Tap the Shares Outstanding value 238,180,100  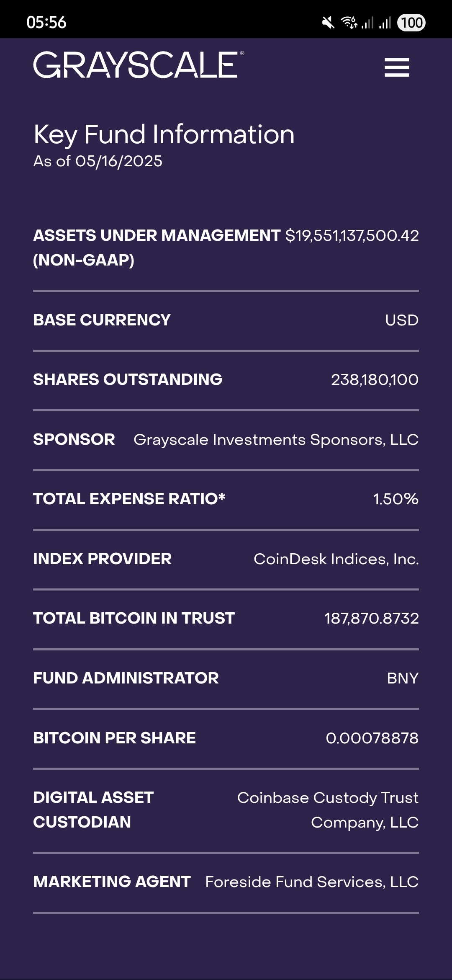[375, 380]
